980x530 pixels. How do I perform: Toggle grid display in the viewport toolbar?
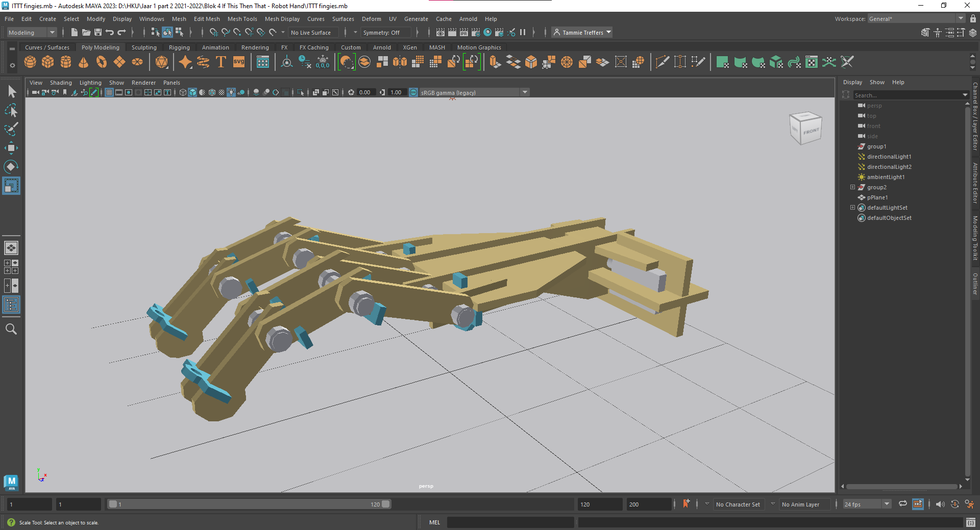point(109,92)
